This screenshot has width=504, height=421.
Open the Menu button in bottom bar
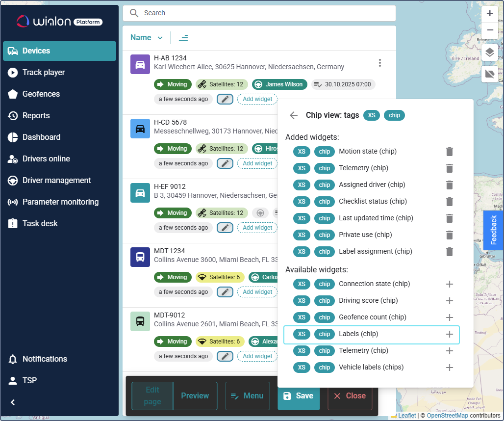point(247,395)
